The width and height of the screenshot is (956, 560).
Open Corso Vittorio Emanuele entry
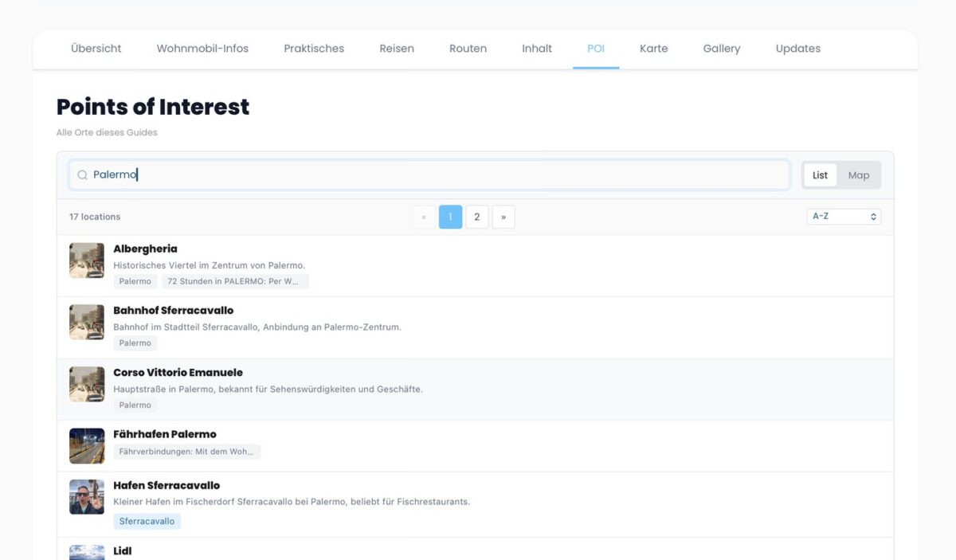click(x=178, y=373)
